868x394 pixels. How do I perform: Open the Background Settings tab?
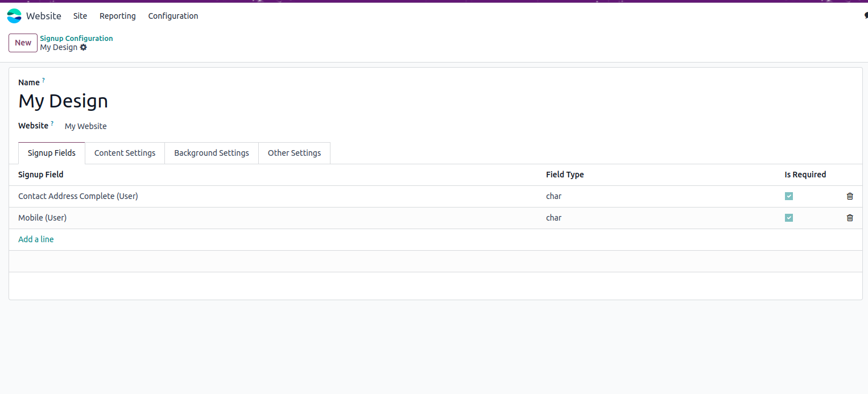click(212, 153)
